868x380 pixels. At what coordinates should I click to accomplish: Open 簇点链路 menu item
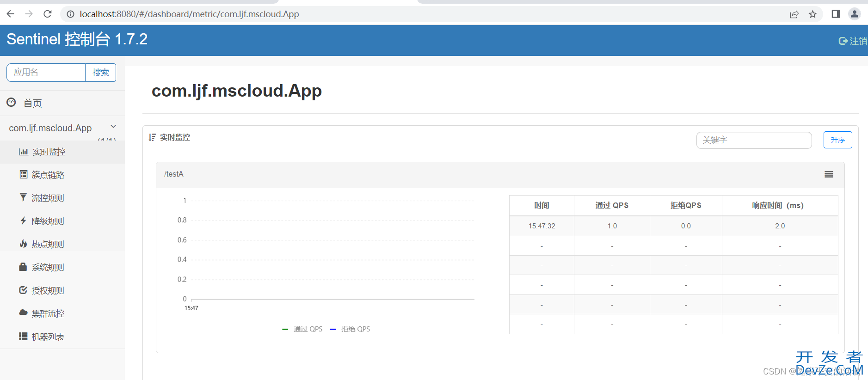click(x=62, y=175)
